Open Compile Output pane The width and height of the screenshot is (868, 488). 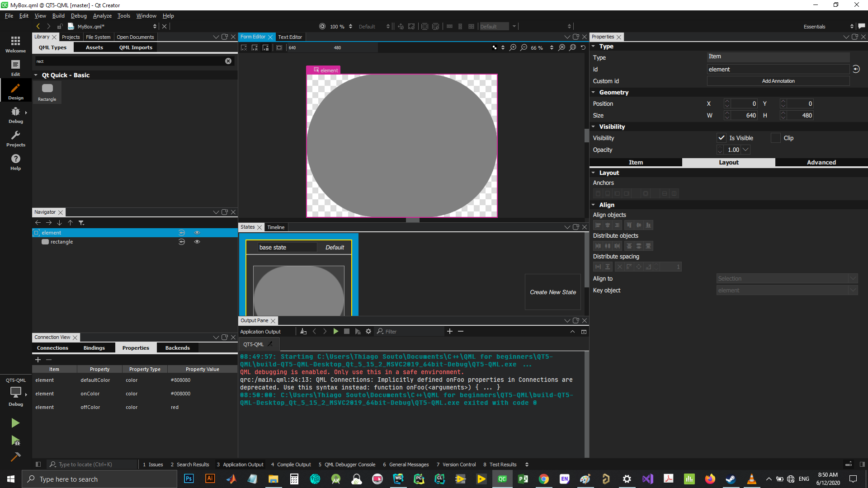tap(291, 465)
